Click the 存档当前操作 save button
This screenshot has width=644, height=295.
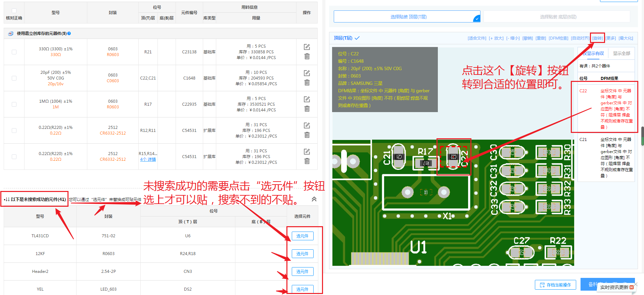pyautogui.click(x=555, y=285)
